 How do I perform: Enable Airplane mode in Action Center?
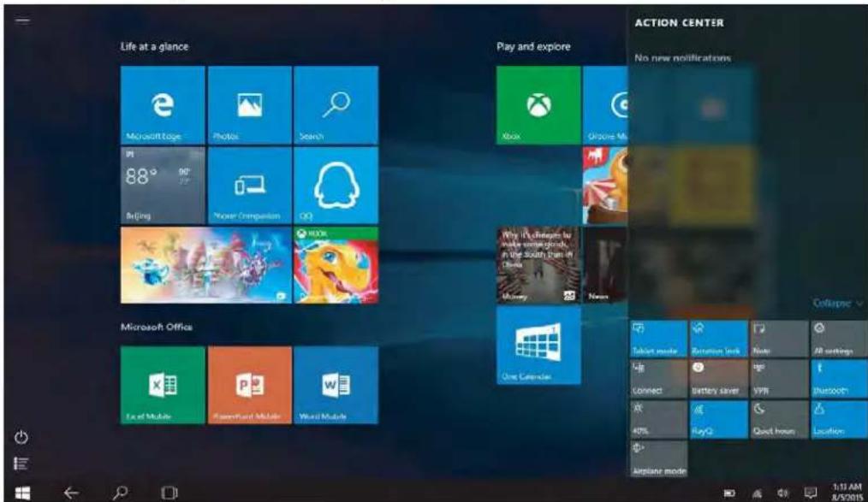pyautogui.click(x=658, y=458)
